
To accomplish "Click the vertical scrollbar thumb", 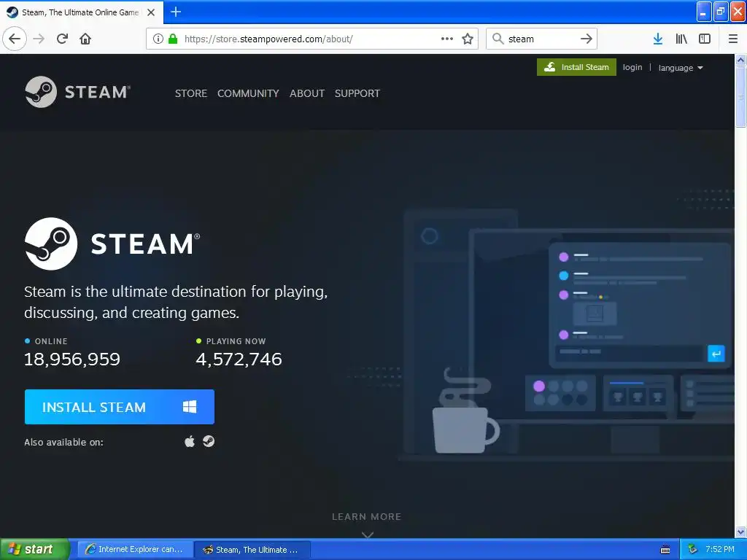I will 740,97.
